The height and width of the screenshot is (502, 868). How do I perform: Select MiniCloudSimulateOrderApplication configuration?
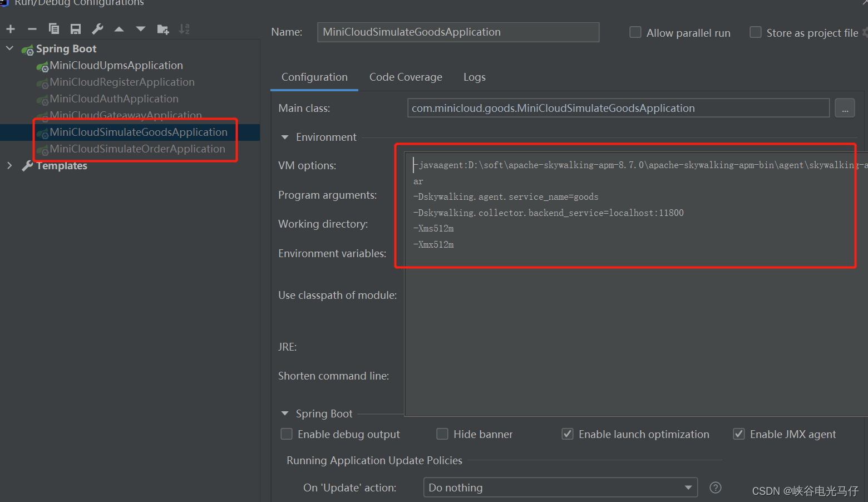pyautogui.click(x=137, y=149)
